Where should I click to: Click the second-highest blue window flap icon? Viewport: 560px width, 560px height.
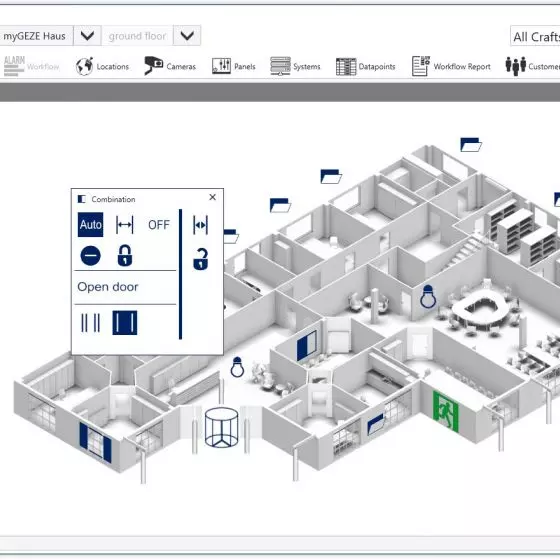331,176
